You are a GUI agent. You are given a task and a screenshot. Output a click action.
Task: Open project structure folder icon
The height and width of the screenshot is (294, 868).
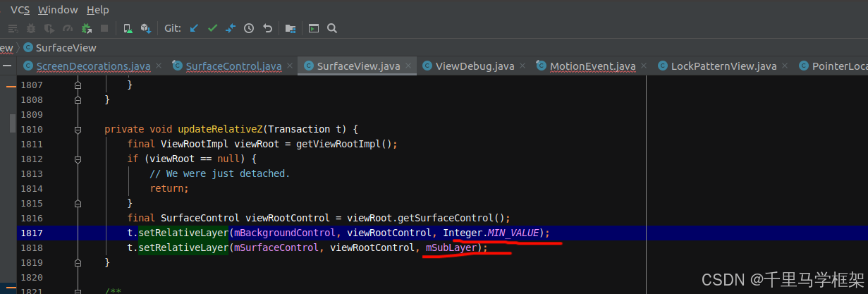(291, 28)
